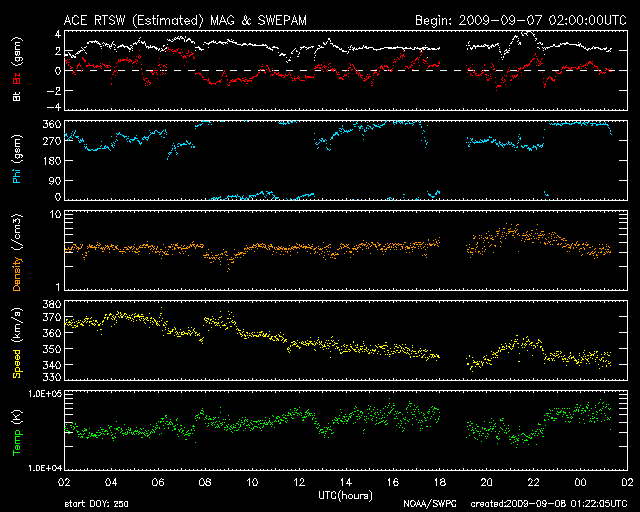Click the 16 hour tick label

pyautogui.click(x=393, y=483)
